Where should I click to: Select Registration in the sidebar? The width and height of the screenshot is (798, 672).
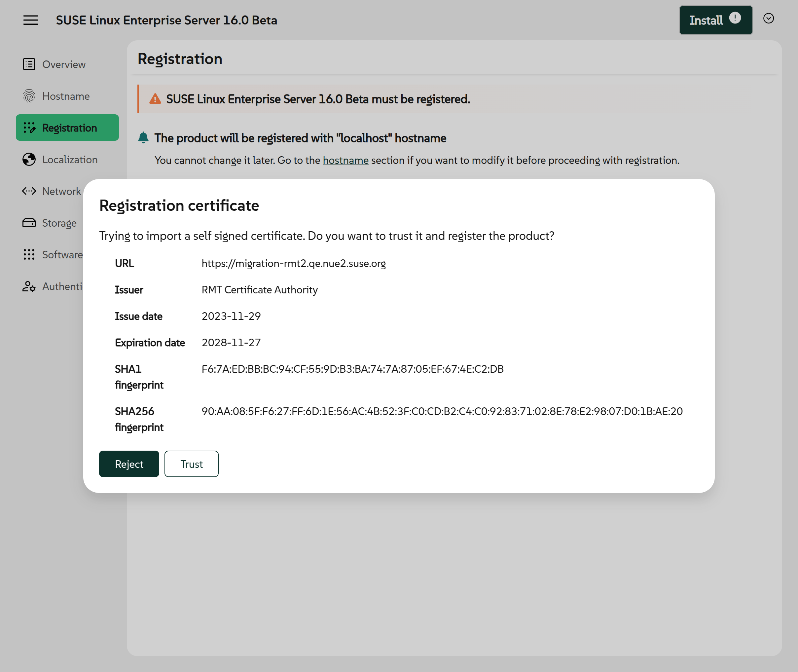67,128
